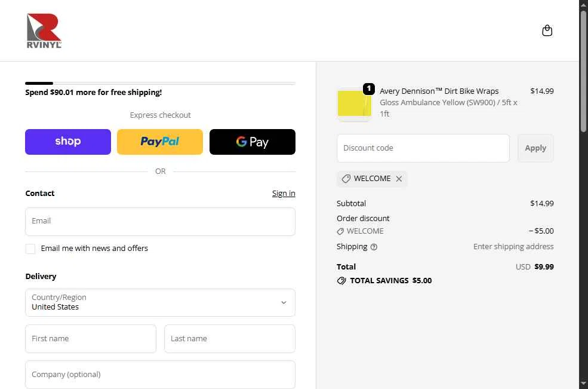Screen dimensions: 588x389
Task: Show shipping info help question icon
Action: point(374,247)
